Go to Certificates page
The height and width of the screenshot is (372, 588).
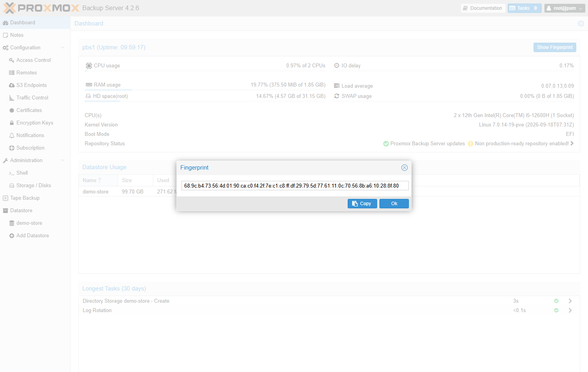pyautogui.click(x=35, y=110)
